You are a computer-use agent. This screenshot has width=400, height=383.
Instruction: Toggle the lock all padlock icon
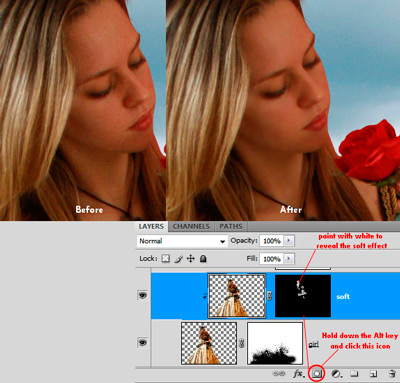203,259
